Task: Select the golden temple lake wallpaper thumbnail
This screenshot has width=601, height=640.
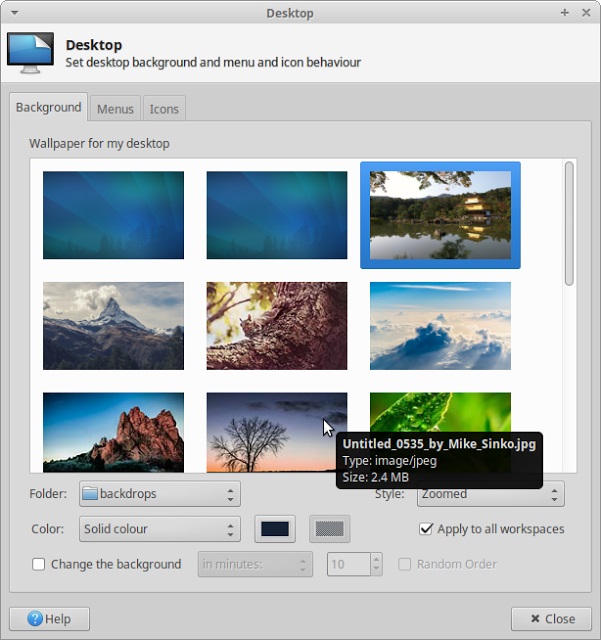Action: click(440, 215)
